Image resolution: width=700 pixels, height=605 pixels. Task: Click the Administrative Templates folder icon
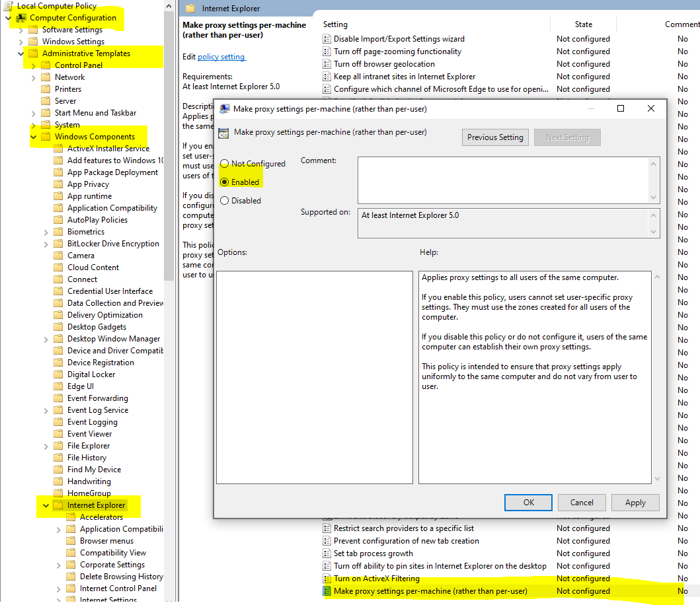coord(33,53)
